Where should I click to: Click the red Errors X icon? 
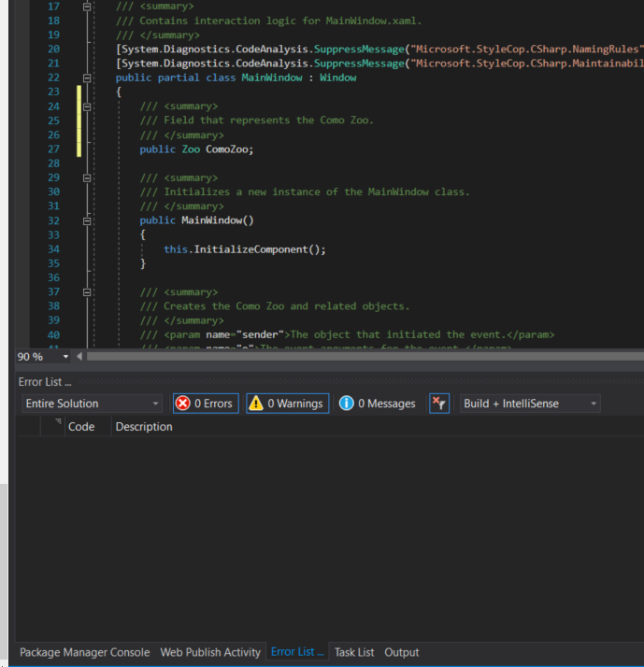coord(183,404)
